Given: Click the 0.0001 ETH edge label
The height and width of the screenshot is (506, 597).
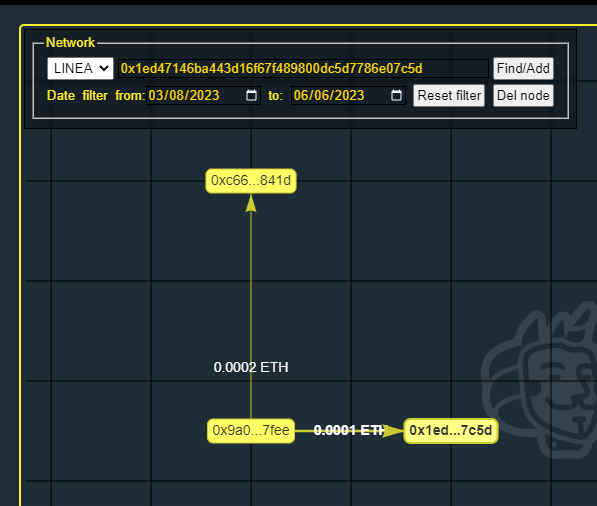Looking at the screenshot, I should 350,430.
